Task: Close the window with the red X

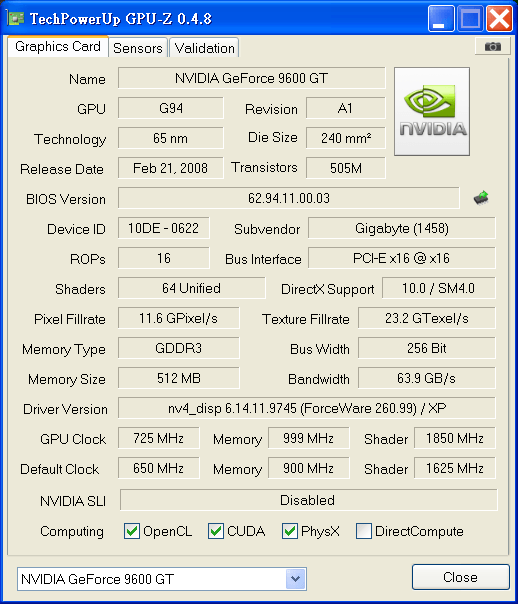Action: click(499, 18)
